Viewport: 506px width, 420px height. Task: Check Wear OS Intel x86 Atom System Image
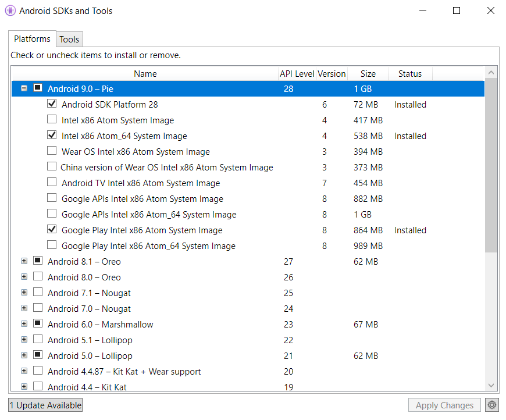(52, 151)
